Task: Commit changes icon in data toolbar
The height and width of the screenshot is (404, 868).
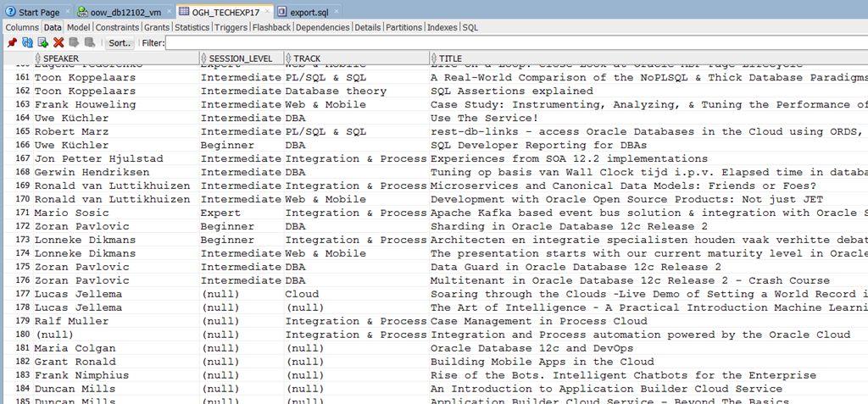Action: (74, 42)
